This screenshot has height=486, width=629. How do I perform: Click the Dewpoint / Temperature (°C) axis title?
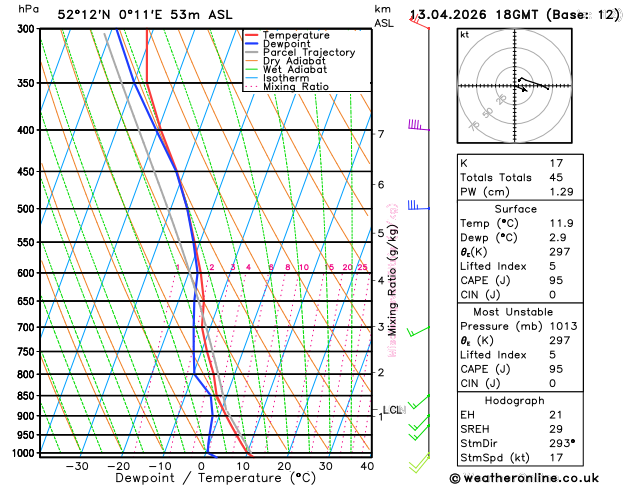point(215,478)
